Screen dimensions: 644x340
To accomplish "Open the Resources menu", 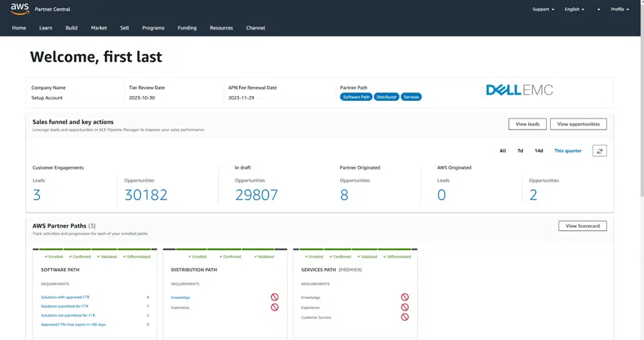I will click(x=221, y=28).
